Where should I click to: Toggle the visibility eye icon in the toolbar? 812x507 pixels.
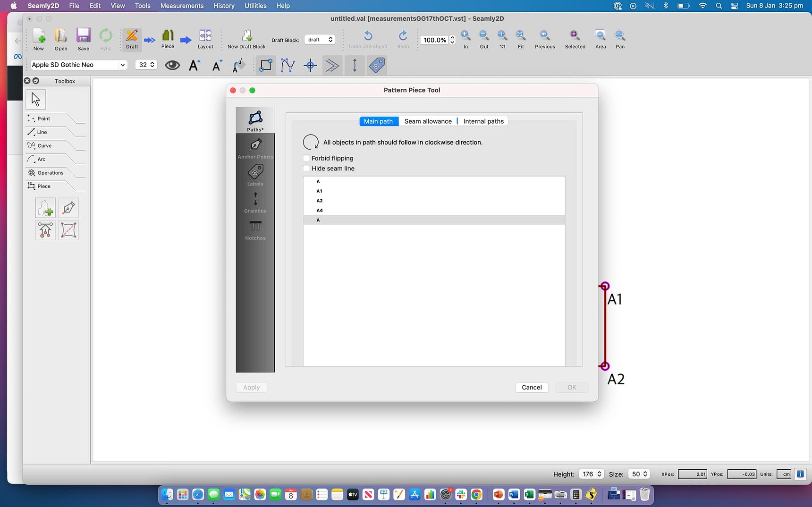point(172,65)
